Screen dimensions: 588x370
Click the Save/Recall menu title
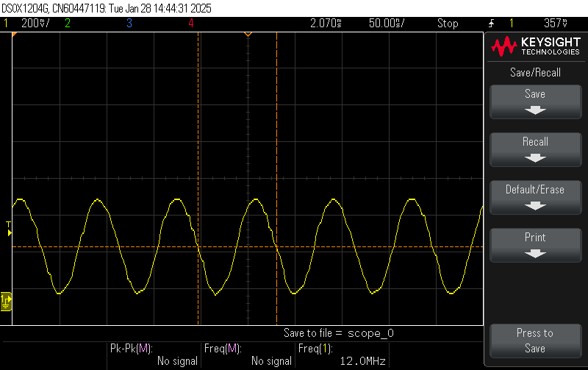pos(536,72)
